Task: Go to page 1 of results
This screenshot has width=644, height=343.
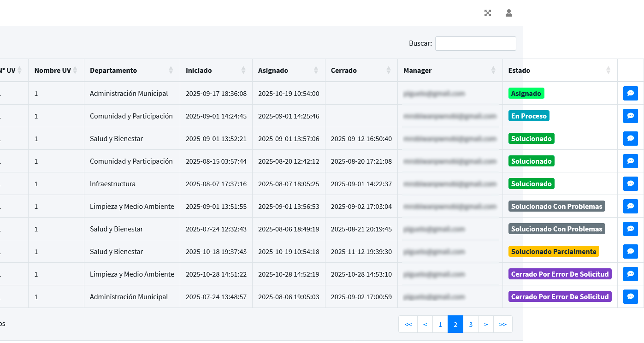Action: pos(440,324)
